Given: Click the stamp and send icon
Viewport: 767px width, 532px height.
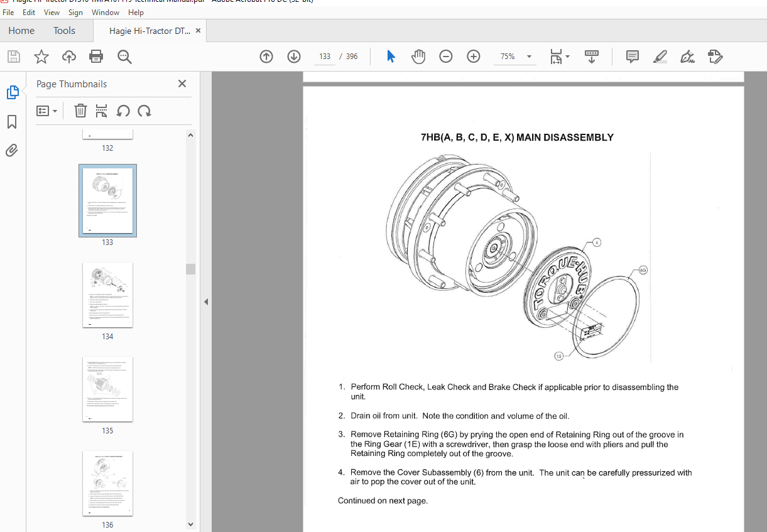Looking at the screenshot, I should (x=715, y=57).
